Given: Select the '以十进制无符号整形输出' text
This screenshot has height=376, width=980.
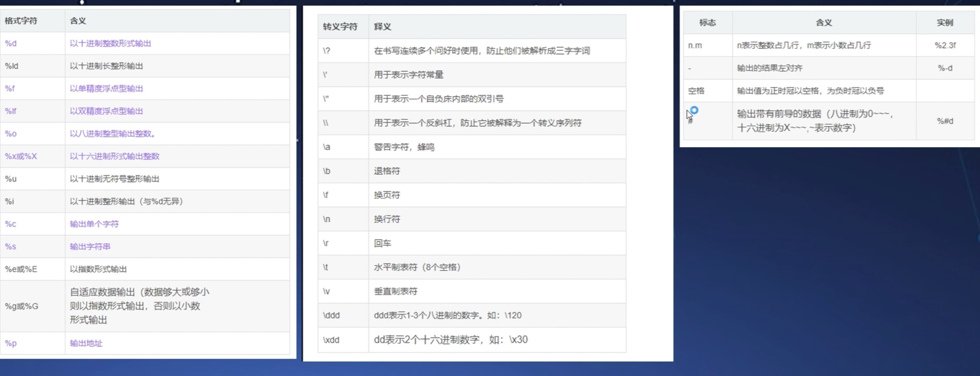Looking at the screenshot, I should (115, 179).
